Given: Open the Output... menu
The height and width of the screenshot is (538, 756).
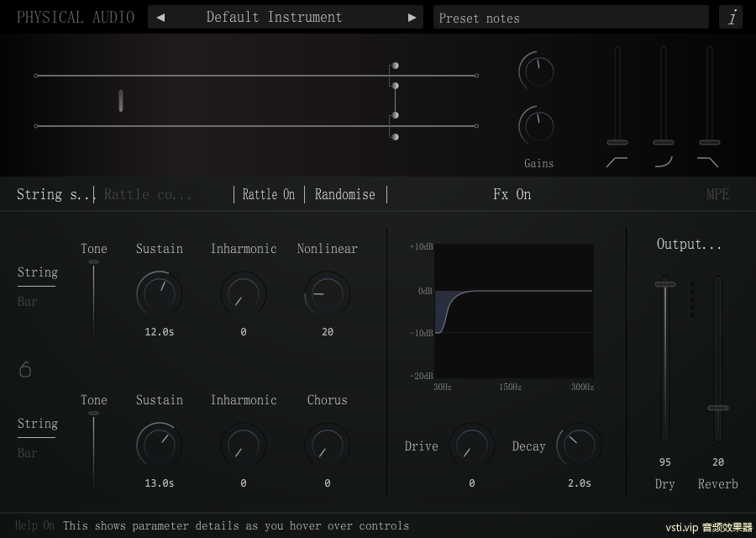Looking at the screenshot, I should 689,244.
